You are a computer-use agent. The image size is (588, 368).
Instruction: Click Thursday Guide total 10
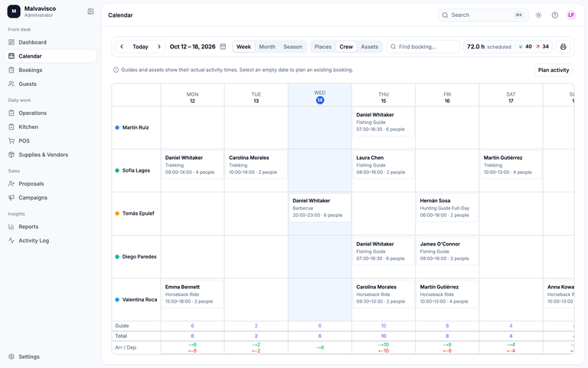tap(384, 326)
